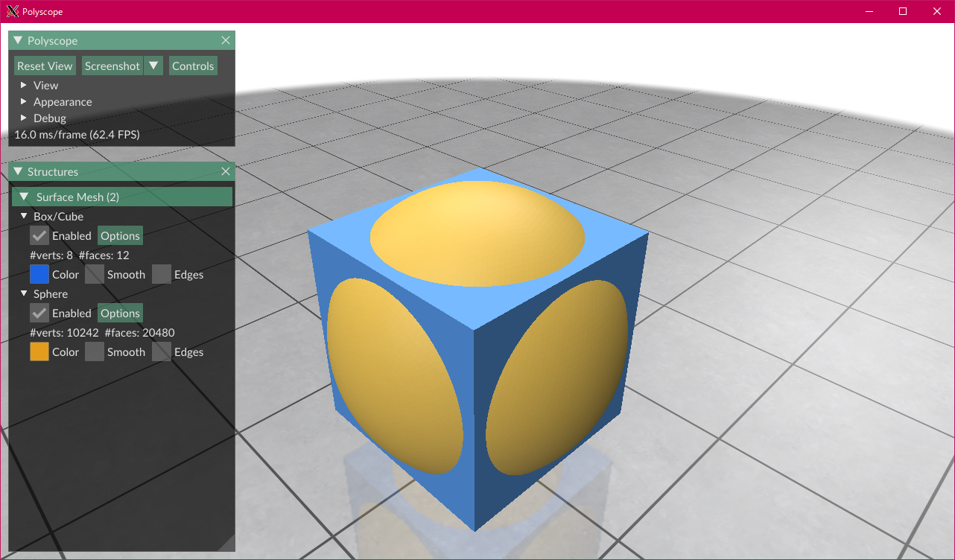Click the frame time FPS readout
This screenshot has height=560, width=955.
click(x=77, y=135)
